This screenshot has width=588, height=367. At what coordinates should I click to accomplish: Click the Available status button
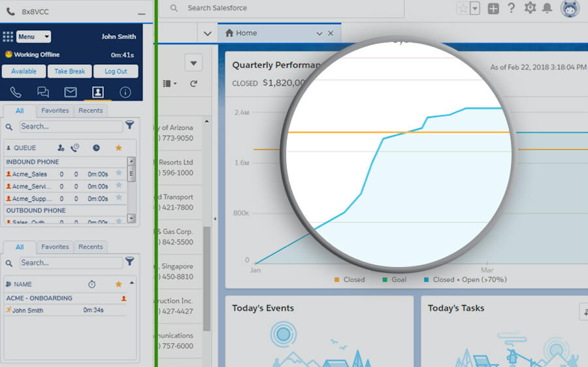(24, 71)
